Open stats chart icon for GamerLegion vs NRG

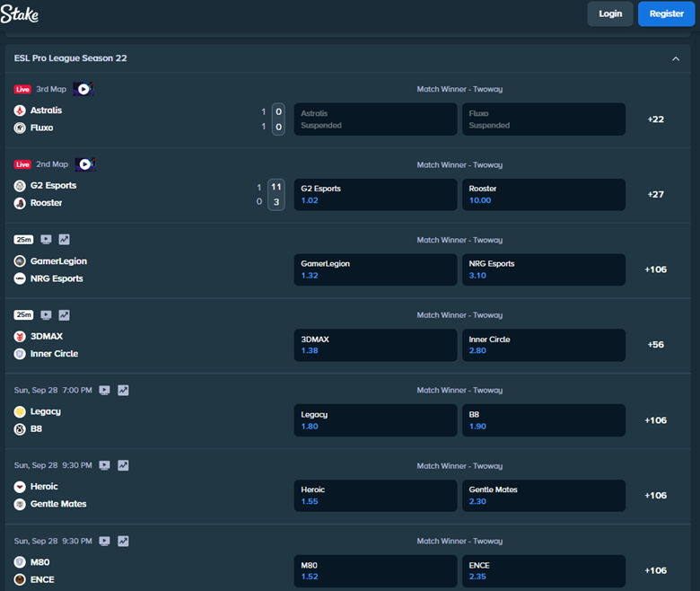click(65, 240)
